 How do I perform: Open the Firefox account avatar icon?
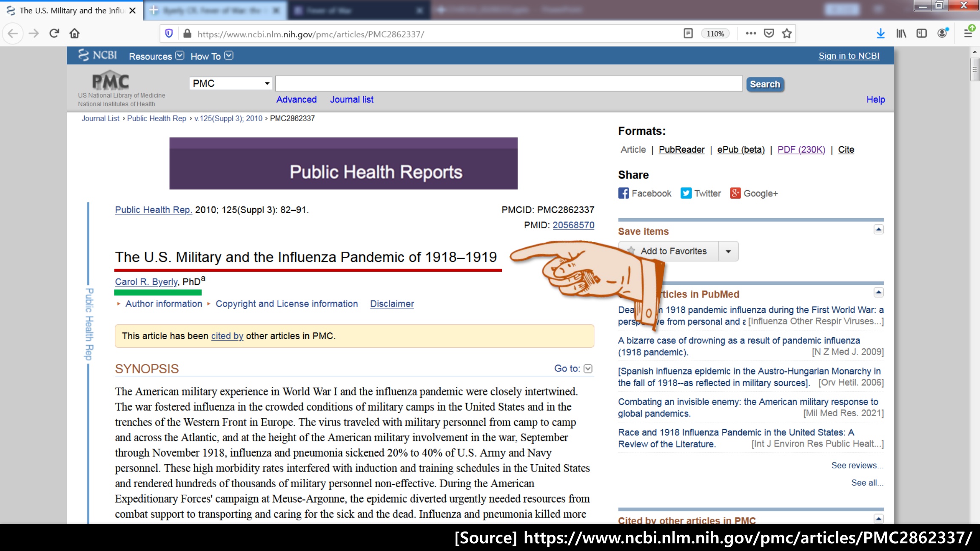tap(943, 34)
